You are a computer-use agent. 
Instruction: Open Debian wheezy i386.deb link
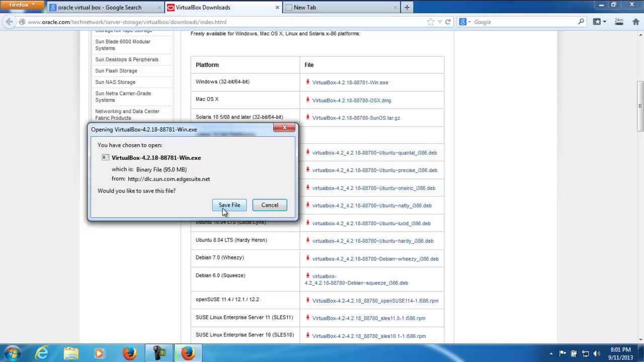pyautogui.click(x=375, y=259)
